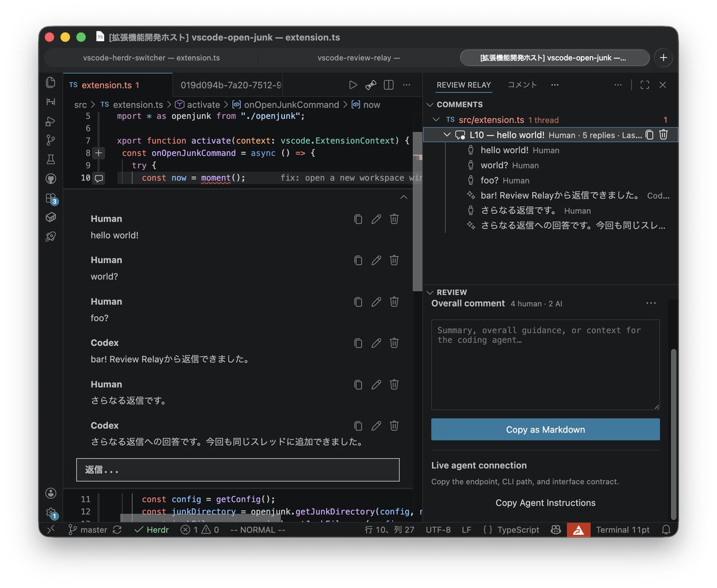Viewport: 717px width, 588px height.
Task: Open the Extensions view with badge 3
Action: click(x=51, y=198)
